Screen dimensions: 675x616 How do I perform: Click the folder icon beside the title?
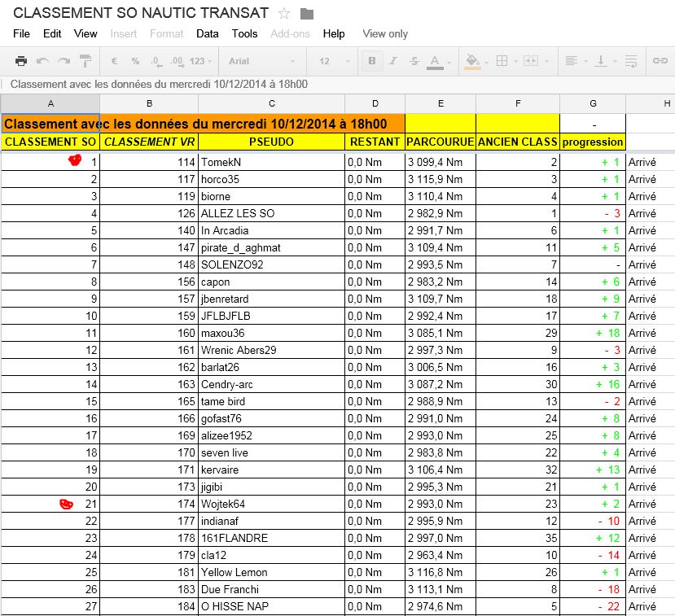point(307,13)
